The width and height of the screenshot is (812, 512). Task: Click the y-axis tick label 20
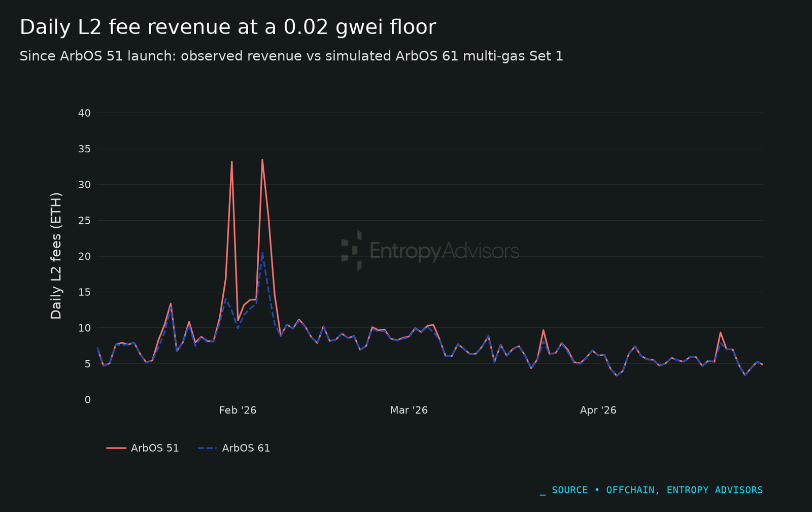click(x=84, y=256)
